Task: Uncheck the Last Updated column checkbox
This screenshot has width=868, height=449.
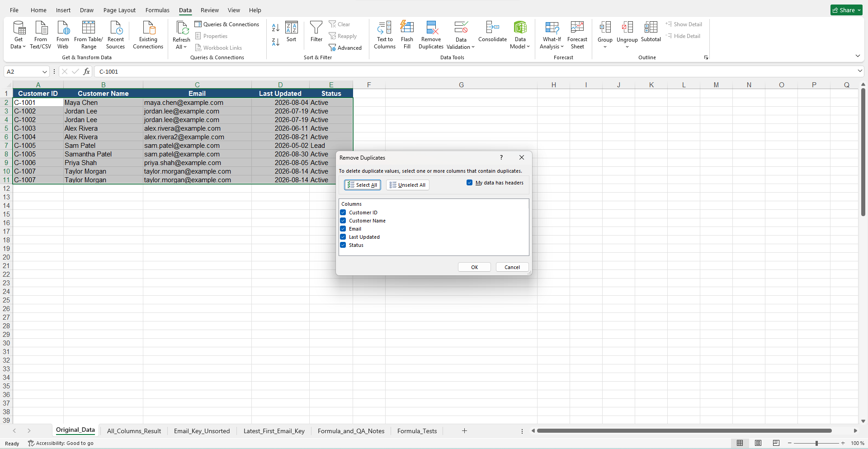Action: (x=343, y=237)
